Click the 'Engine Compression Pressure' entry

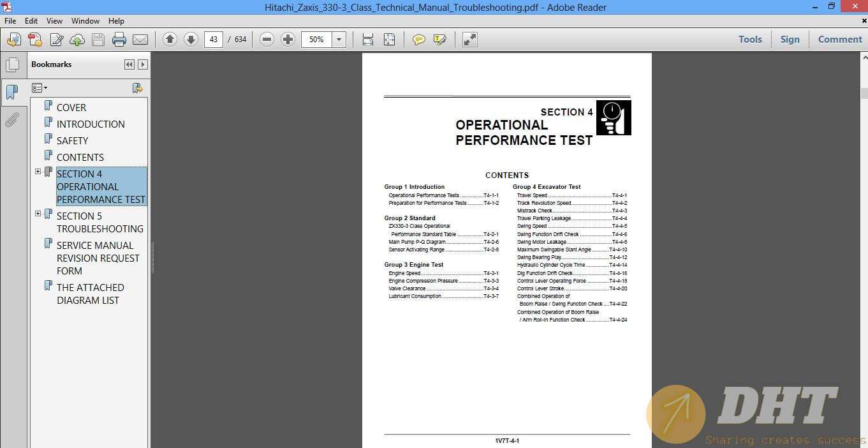pos(444,281)
